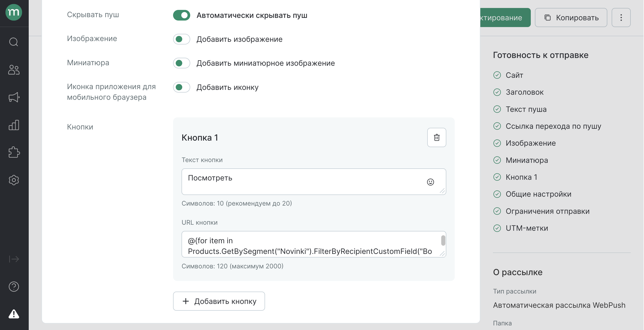
Task: Click the green Mindbox logo icon
Action: tap(14, 12)
